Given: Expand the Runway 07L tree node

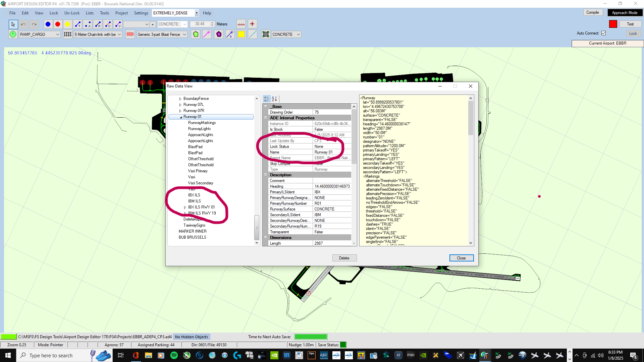Looking at the screenshot, I should pos(180,105).
